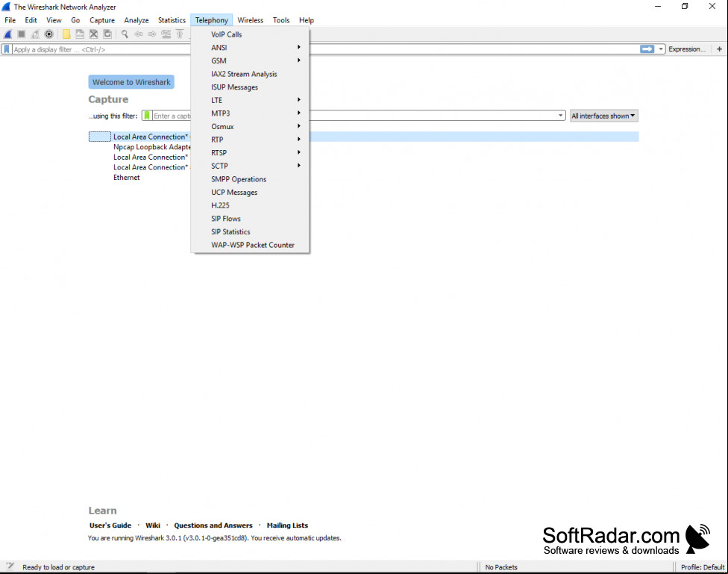The image size is (728, 574).
Task: Open display filter history dropdown arrow
Action: point(660,49)
